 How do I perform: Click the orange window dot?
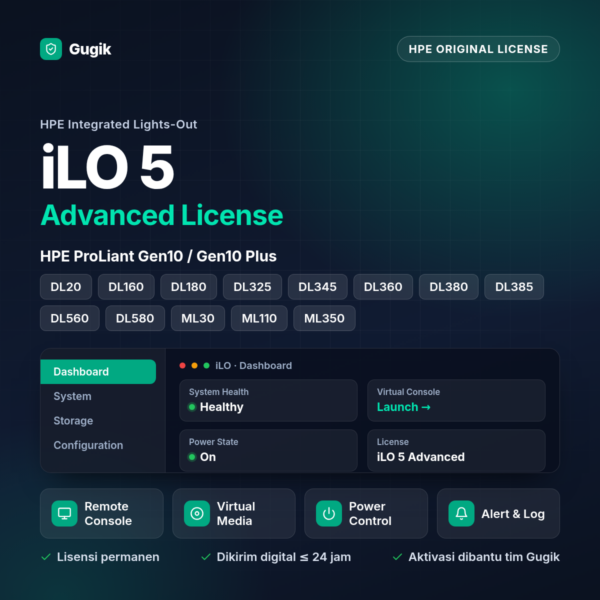click(194, 366)
